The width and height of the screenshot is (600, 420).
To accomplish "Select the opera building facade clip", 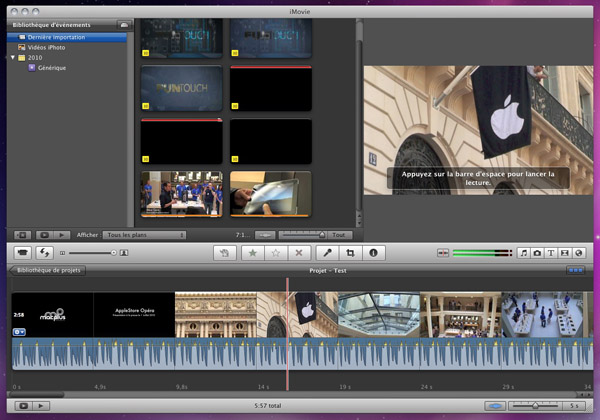I will point(216,315).
